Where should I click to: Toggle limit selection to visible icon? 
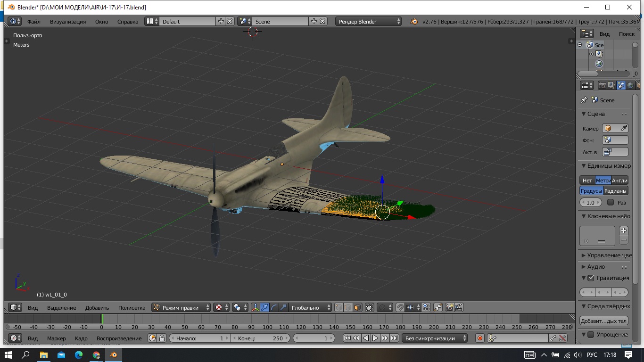[369, 308]
